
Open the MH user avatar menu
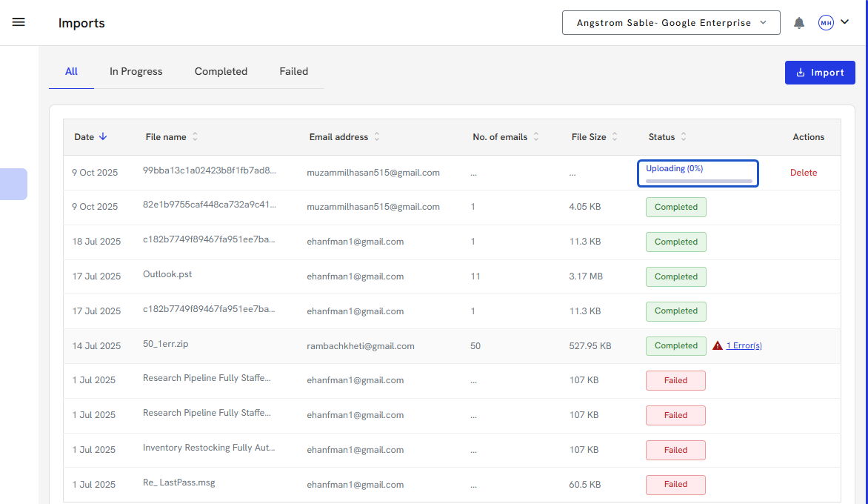pos(826,23)
